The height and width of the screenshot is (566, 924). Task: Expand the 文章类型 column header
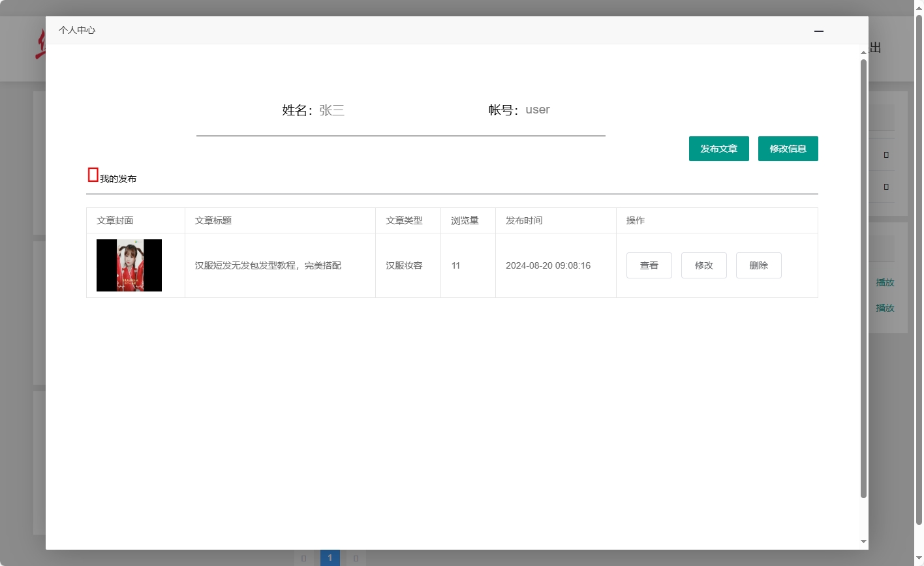(405, 220)
